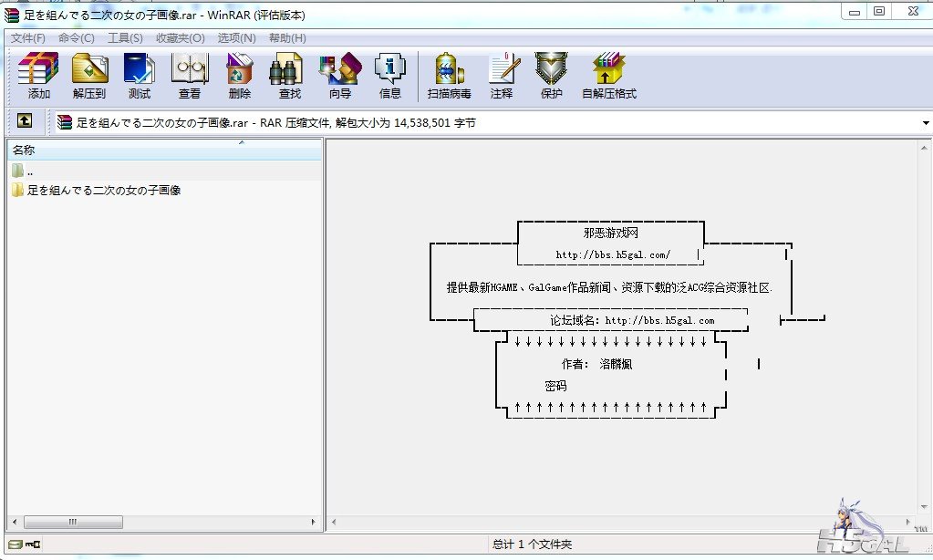
Task: Click the file list's horizontal scrollbar thumb
Action: (73, 522)
